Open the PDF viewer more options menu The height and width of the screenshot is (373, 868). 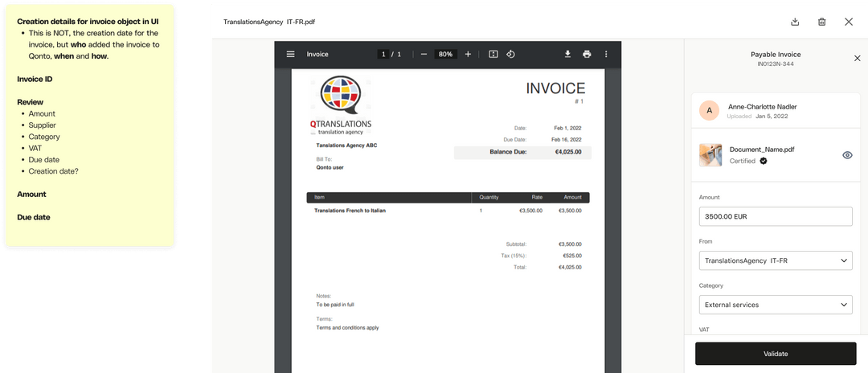point(606,54)
